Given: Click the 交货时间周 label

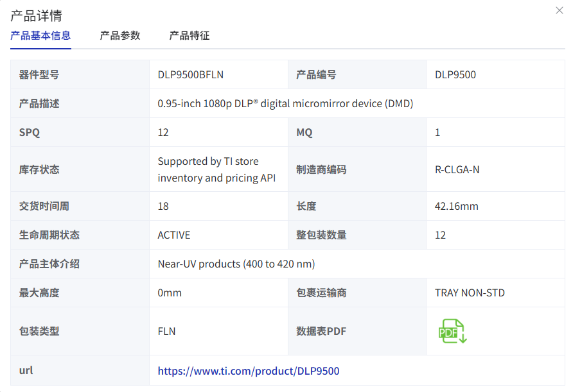Looking at the screenshot, I should pyautogui.click(x=44, y=206).
